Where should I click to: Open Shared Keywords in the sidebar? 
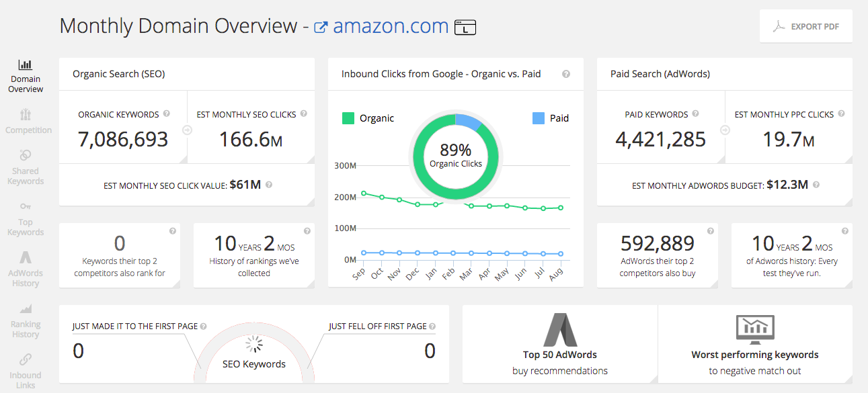25,167
